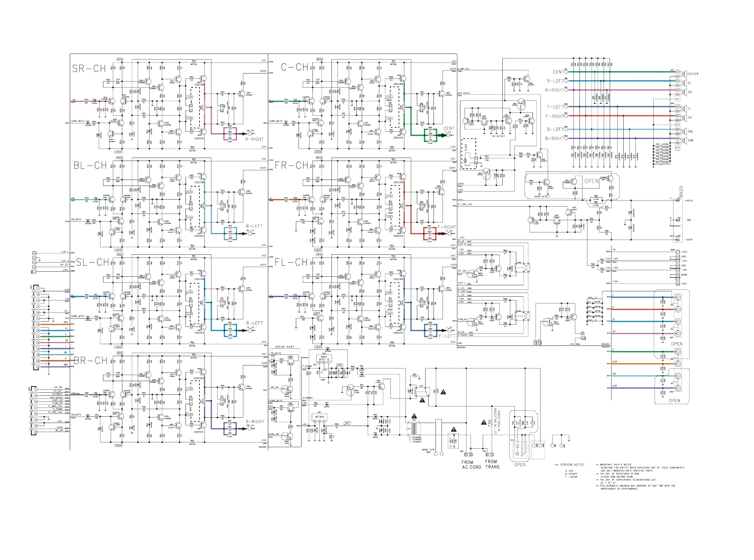Click the DC DETECT circuit label
This screenshot has width=754, height=560.
tap(498, 136)
